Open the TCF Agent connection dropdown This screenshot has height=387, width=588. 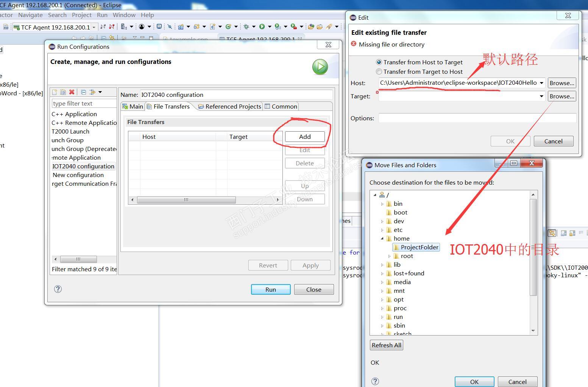click(94, 27)
